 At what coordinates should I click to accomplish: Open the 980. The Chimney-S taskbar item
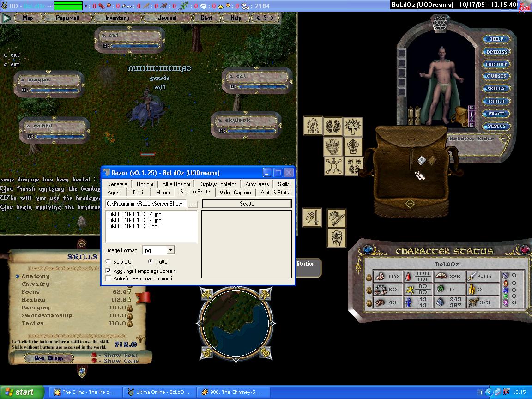(x=232, y=392)
